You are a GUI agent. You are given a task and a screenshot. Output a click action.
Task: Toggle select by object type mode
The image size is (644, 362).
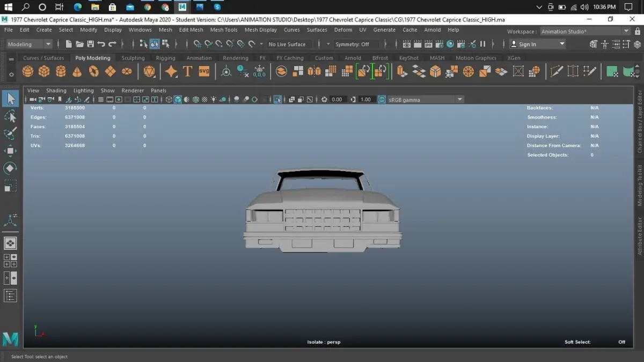(x=155, y=44)
